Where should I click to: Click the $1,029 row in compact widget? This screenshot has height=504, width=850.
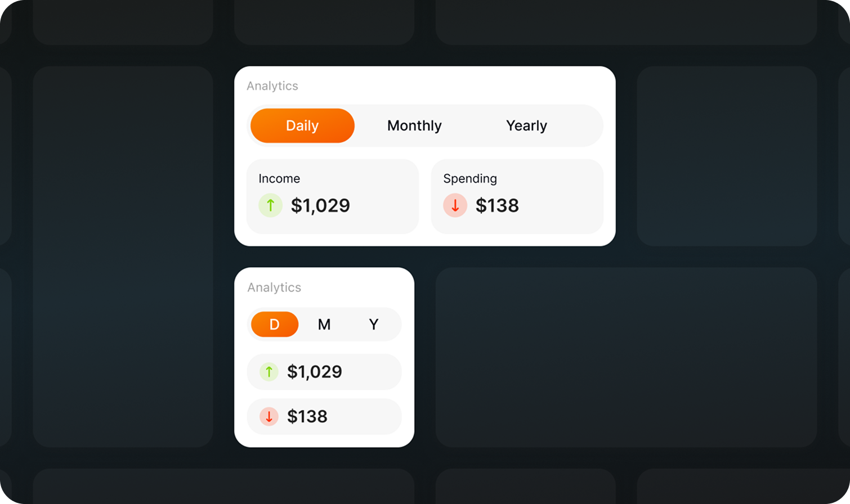(x=324, y=372)
